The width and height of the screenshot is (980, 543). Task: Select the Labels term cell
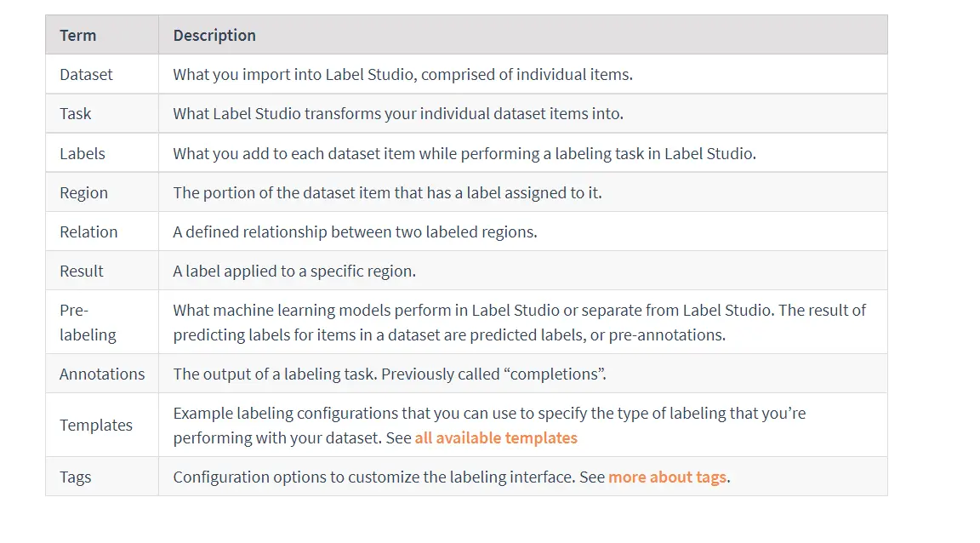point(102,153)
